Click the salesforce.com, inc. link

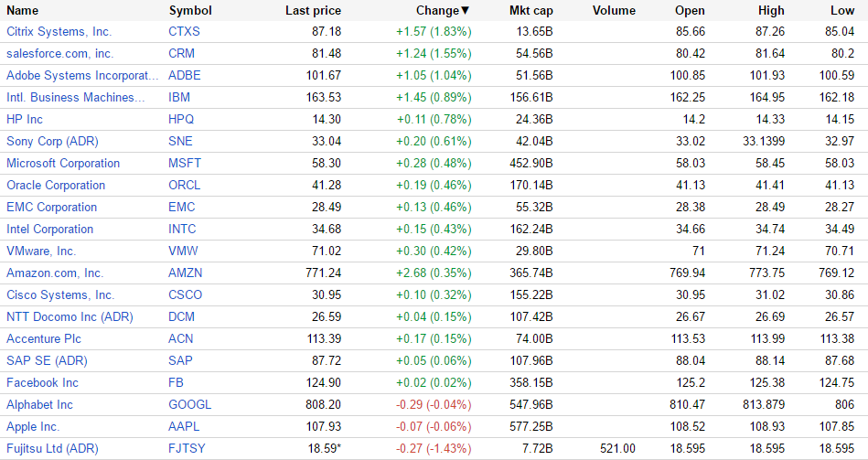point(59,54)
